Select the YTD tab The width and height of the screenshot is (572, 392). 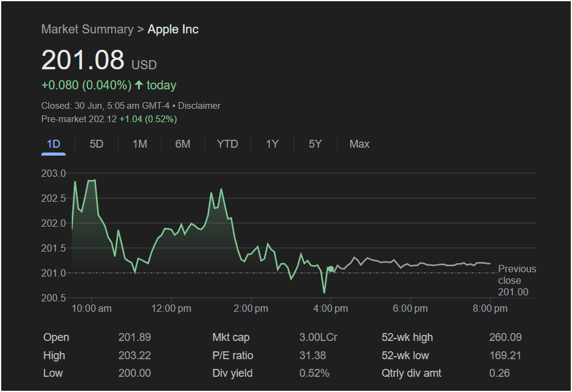tap(227, 144)
